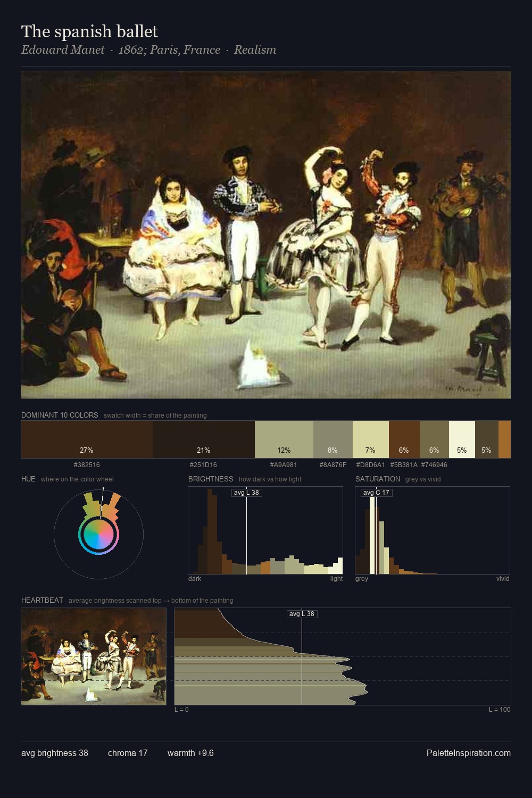Select the 12% olive-grey swatch

[x=284, y=439]
